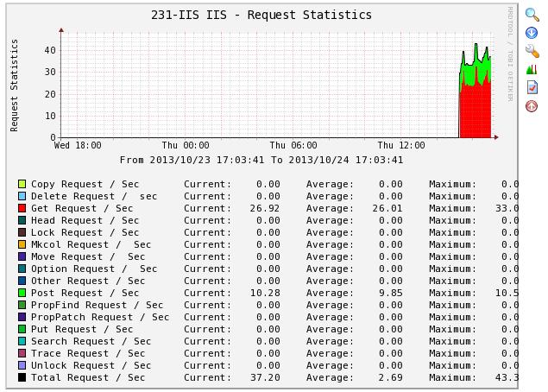
Task: Click the 'Trace Request / Sec' legend label
Action: [88, 353]
